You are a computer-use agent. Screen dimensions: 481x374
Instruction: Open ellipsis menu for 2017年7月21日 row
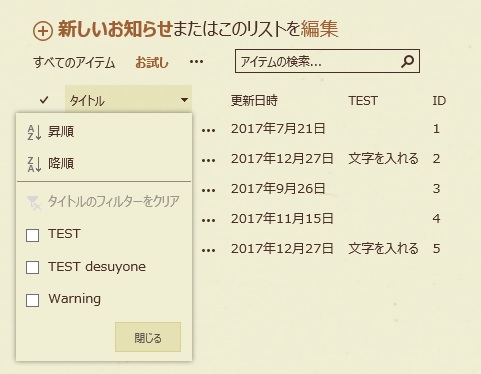(209, 130)
